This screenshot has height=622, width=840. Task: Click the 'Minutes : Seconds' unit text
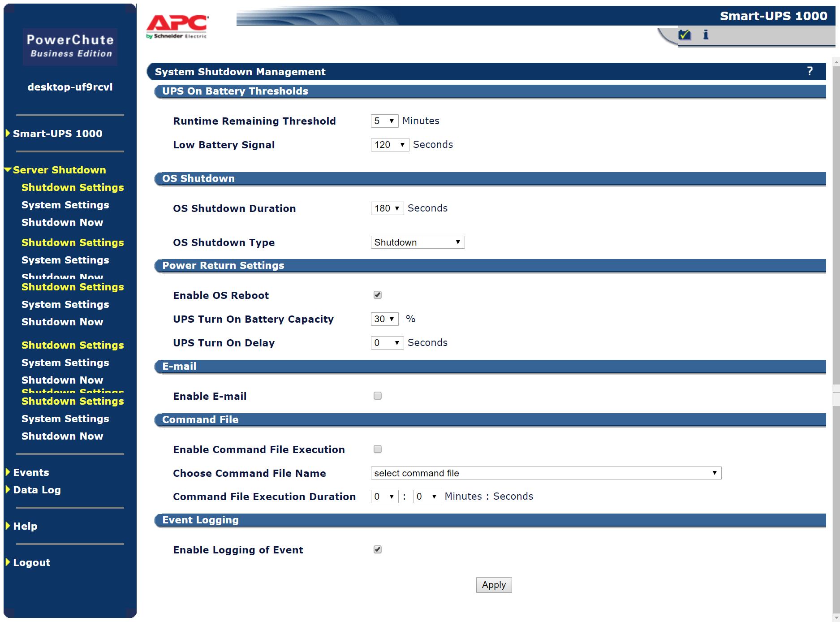pos(489,497)
